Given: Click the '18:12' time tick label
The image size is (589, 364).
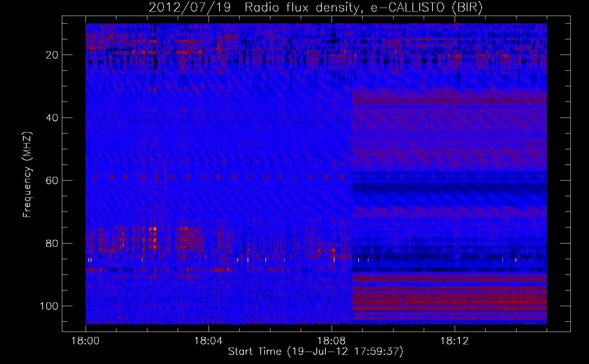Looking at the screenshot, I should tap(455, 341).
